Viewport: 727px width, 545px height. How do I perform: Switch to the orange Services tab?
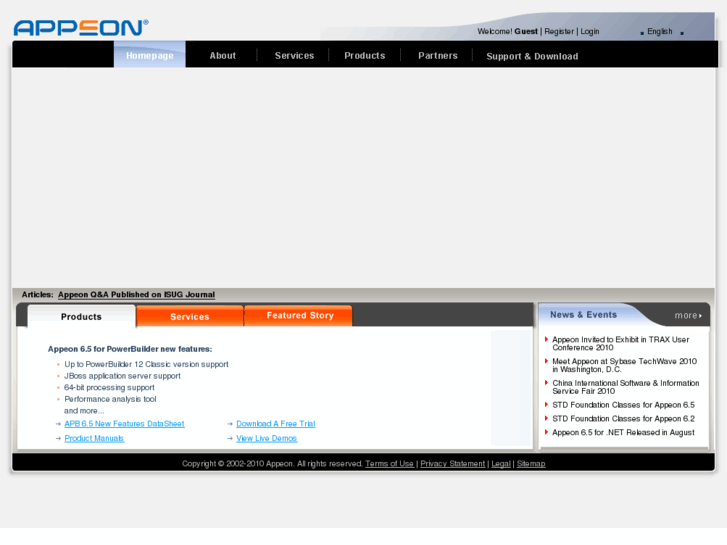coord(190,316)
